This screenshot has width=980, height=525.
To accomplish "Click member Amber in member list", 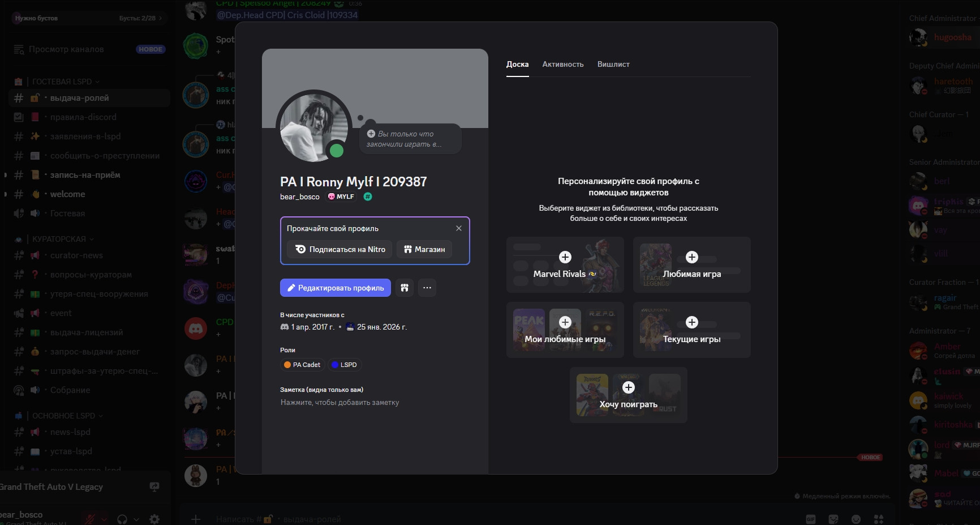I will 943,351.
